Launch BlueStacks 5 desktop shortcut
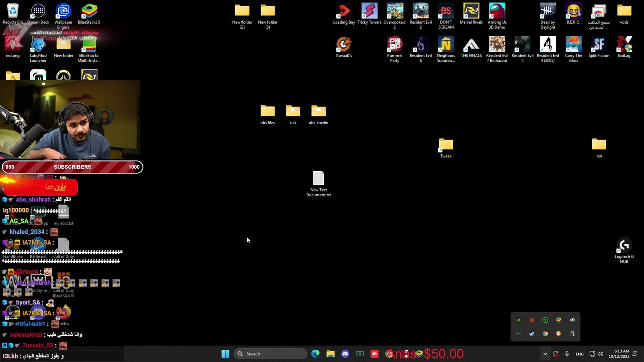The image size is (644, 362). (89, 14)
